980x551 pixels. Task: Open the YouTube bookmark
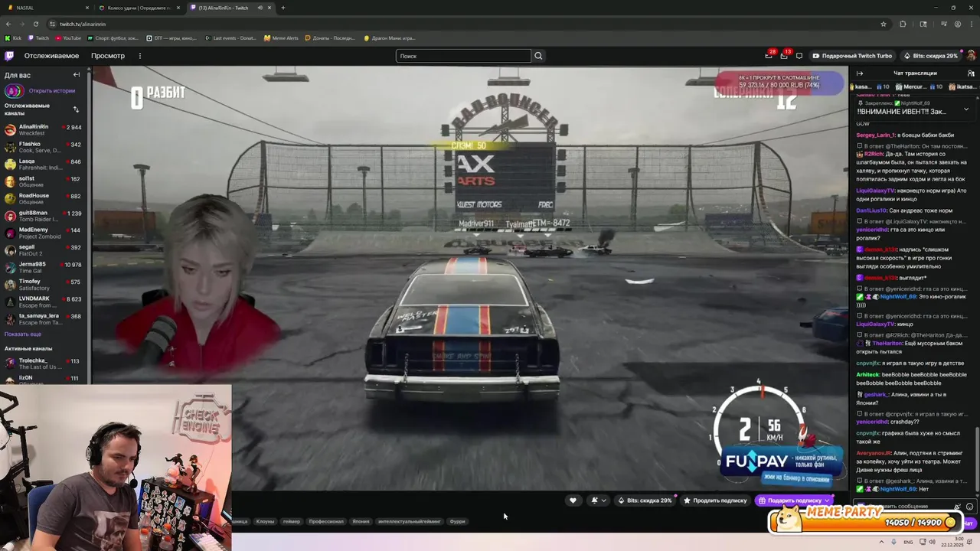[x=67, y=37]
